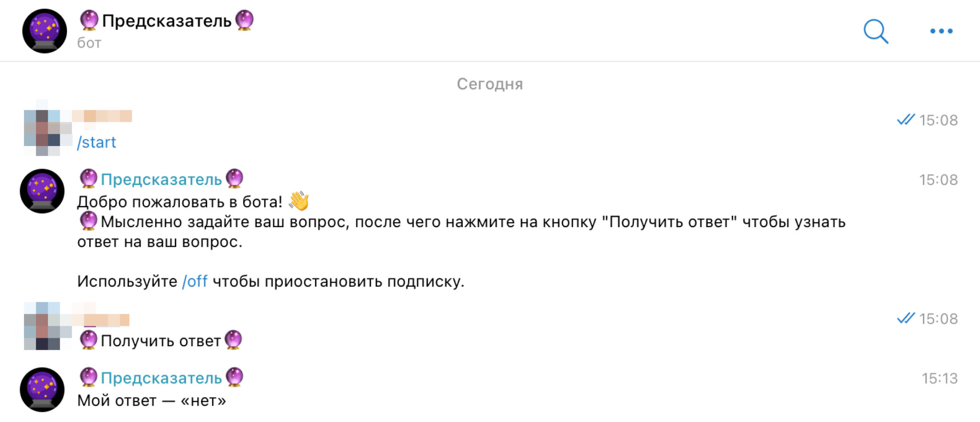The image size is (980, 422).
Task: Click the /off command link
Action: point(195,281)
